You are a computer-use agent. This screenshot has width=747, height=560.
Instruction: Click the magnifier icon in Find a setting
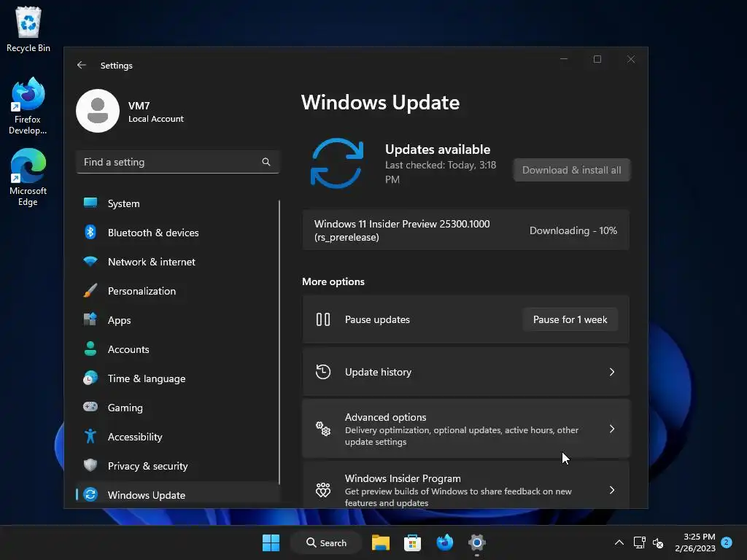click(x=266, y=162)
